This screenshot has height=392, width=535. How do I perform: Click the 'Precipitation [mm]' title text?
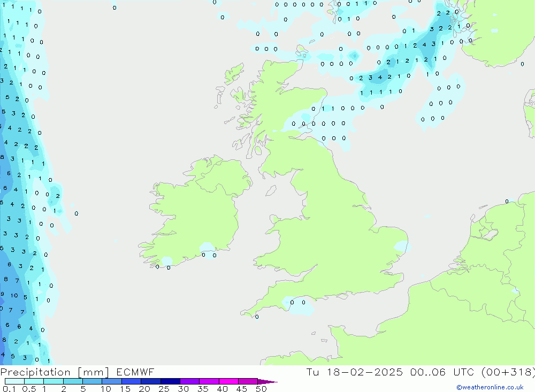pyautogui.click(x=55, y=372)
